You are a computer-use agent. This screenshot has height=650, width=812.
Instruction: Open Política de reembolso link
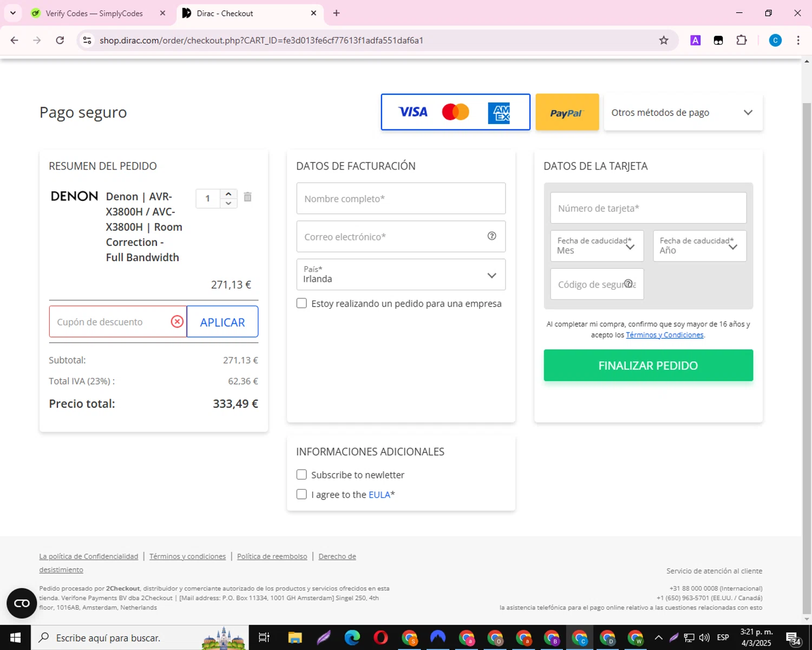(272, 556)
